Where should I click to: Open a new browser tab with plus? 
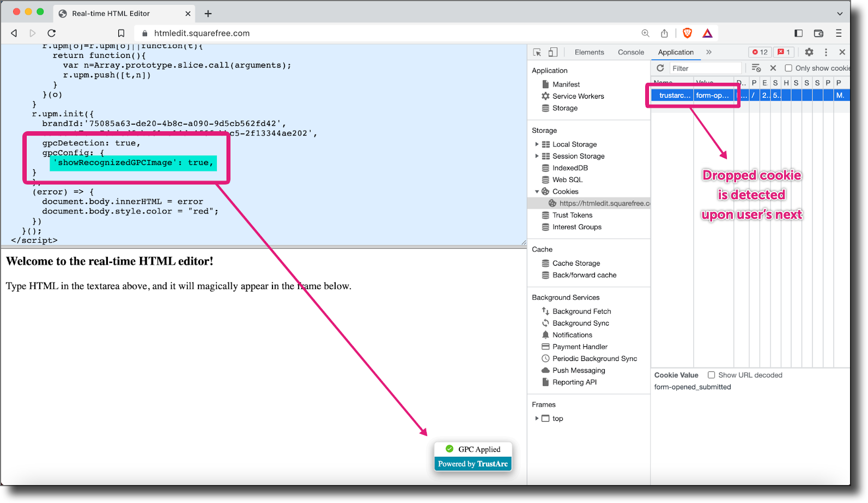(x=208, y=14)
